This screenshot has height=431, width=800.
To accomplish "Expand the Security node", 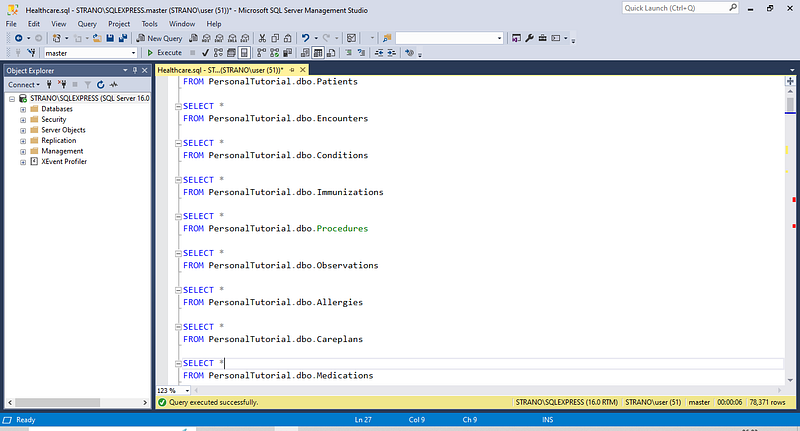I will (22, 120).
